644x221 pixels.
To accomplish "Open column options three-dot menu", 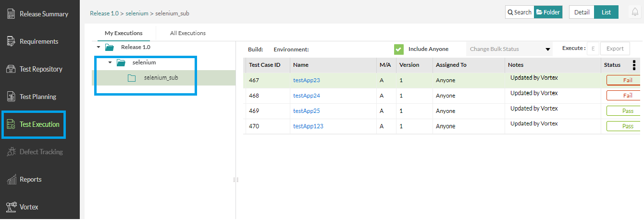I will tap(634, 65).
